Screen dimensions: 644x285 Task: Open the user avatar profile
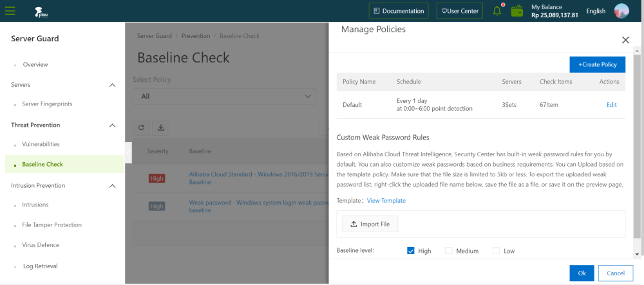click(621, 11)
